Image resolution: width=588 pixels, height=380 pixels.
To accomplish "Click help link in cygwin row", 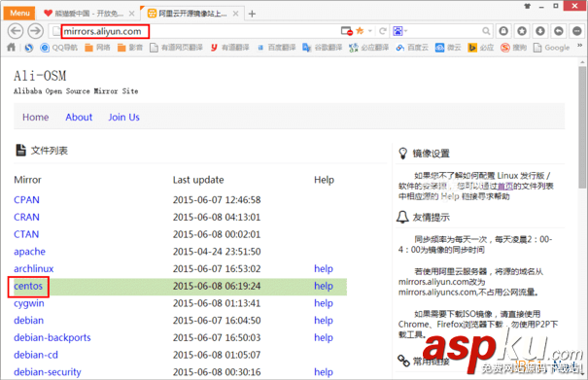I will [324, 303].
